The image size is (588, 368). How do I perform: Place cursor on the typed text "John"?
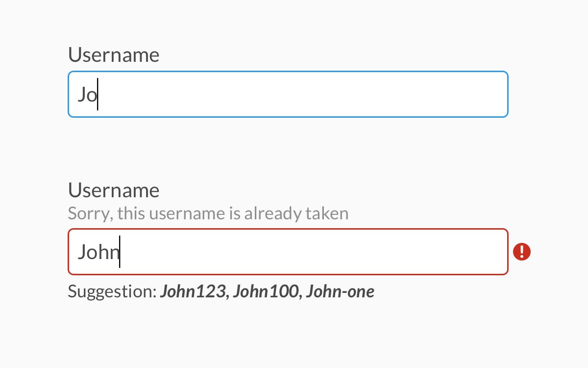click(98, 252)
